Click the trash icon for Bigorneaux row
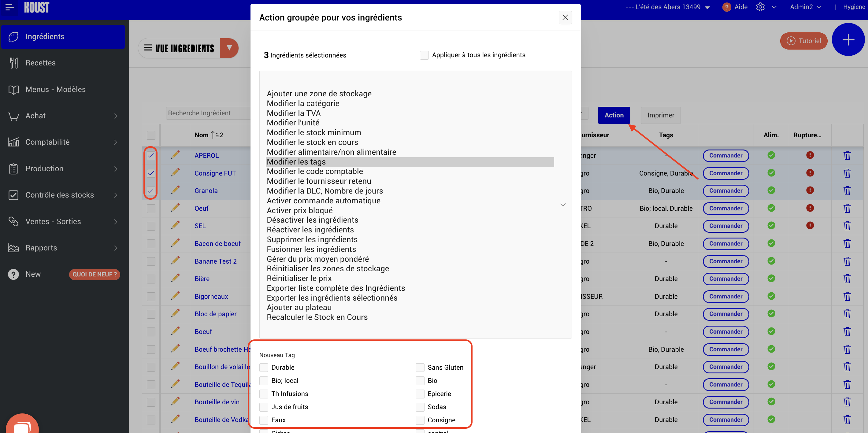868x433 pixels. tap(847, 297)
